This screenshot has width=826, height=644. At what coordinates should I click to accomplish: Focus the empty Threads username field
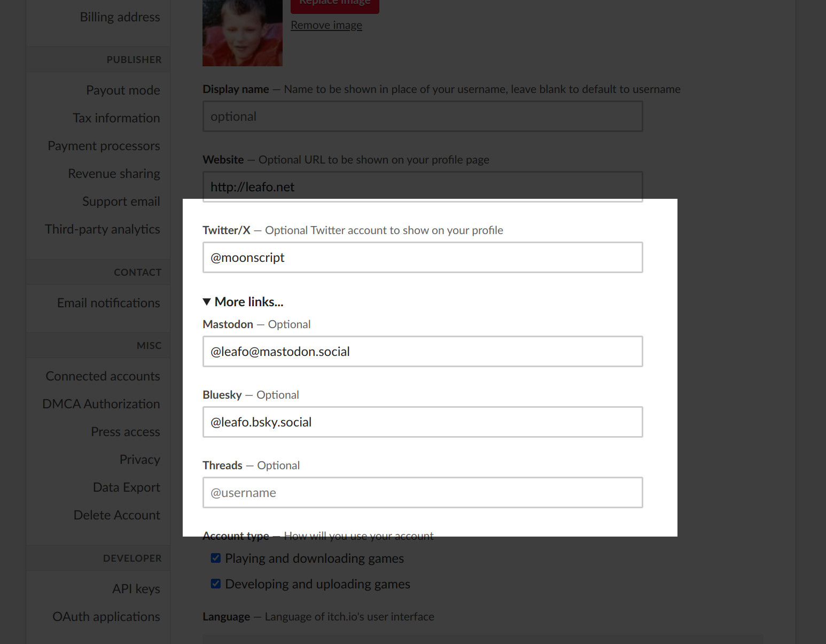[x=422, y=493]
